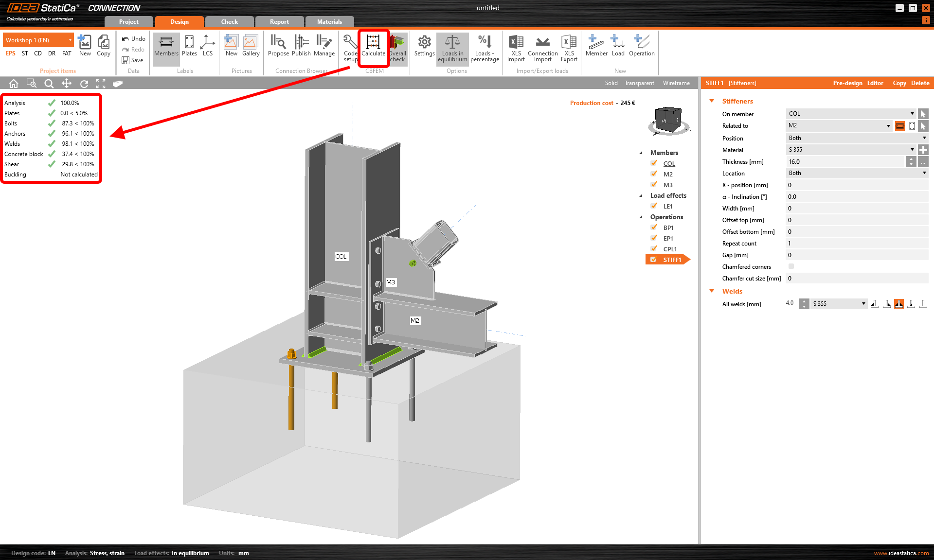Click home view icon in viewport toolbar

14,83
